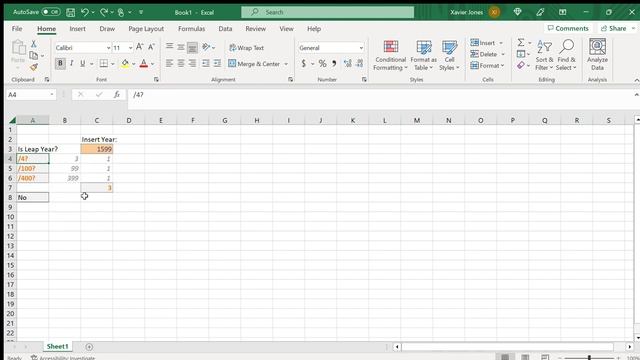Click the Analyze Data icon

tap(597, 56)
